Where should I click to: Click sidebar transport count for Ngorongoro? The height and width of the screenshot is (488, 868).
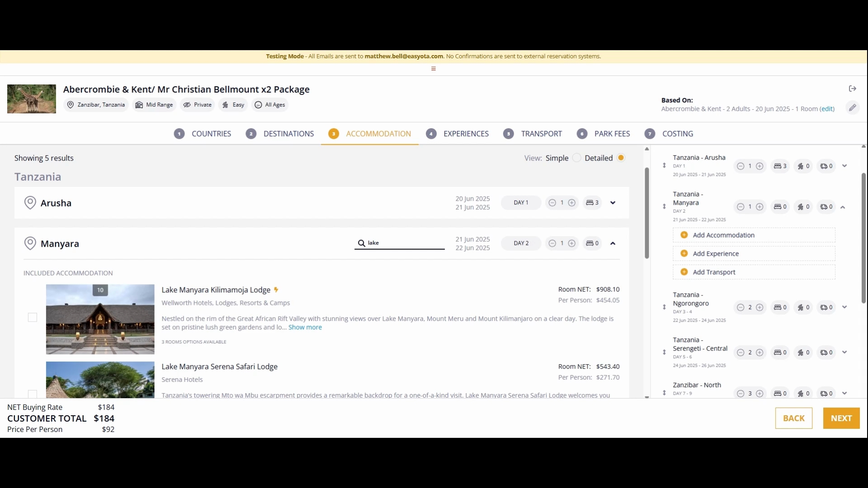point(826,308)
